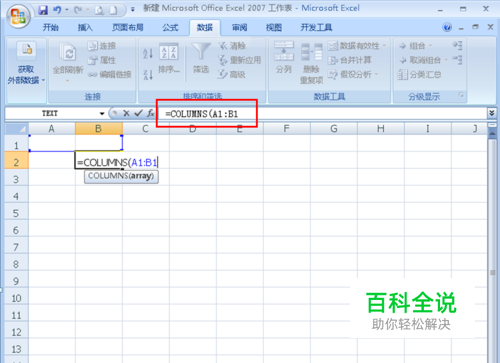Click 重新应用 reapply filter

pyautogui.click(x=240, y=60)
